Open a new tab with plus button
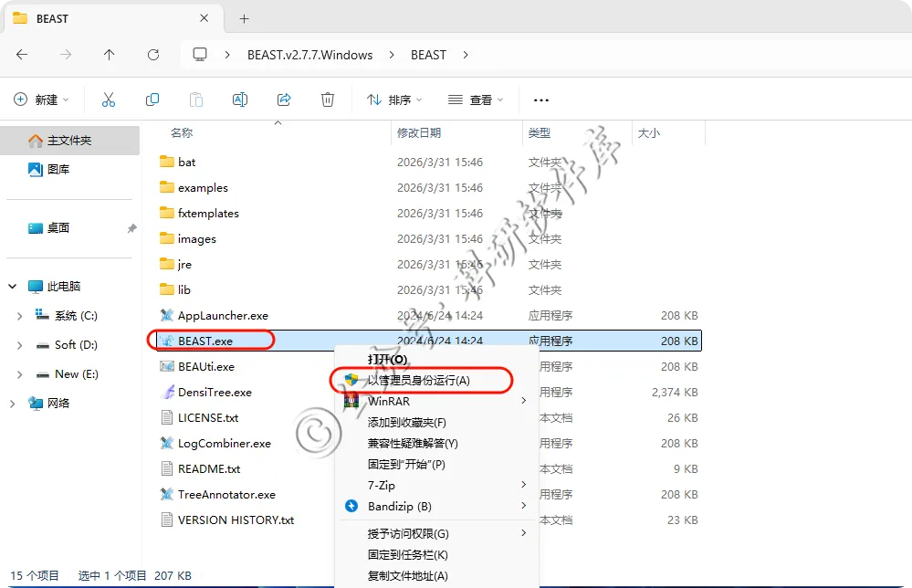 245,18
